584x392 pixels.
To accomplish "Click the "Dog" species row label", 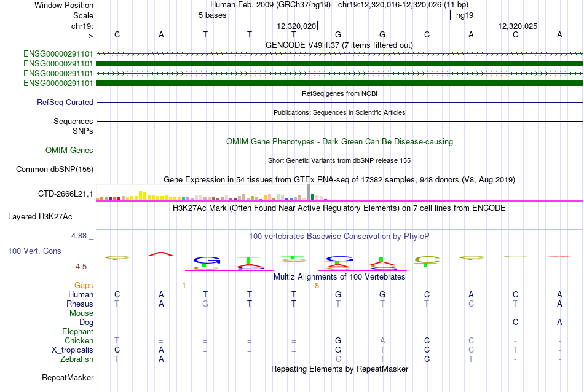I will (86, 323).
